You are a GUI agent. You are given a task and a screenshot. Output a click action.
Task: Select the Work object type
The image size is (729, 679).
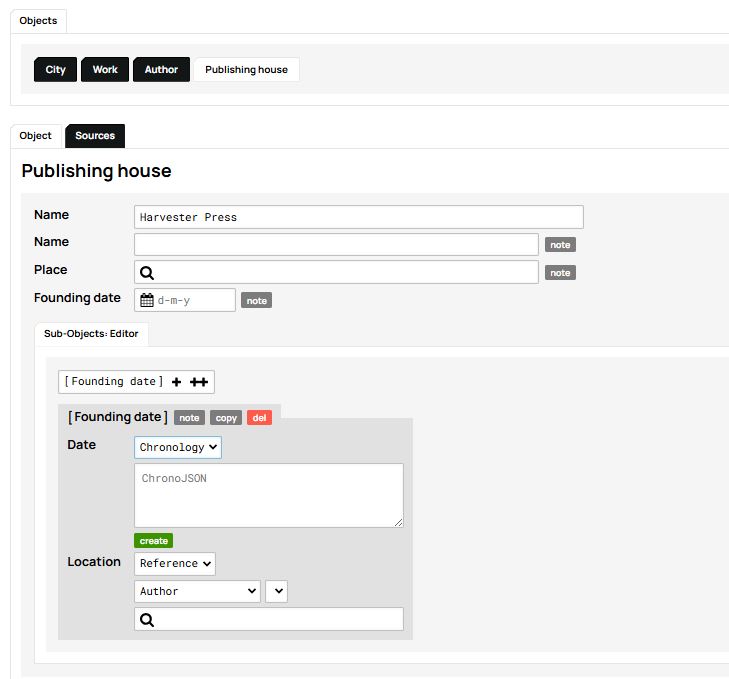click(105, 70)
